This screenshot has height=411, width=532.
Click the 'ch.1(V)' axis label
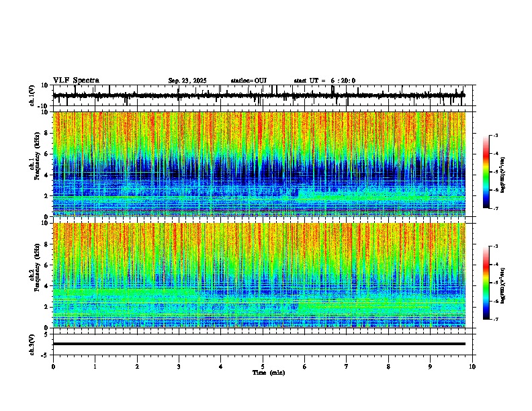tap(32, 95)
